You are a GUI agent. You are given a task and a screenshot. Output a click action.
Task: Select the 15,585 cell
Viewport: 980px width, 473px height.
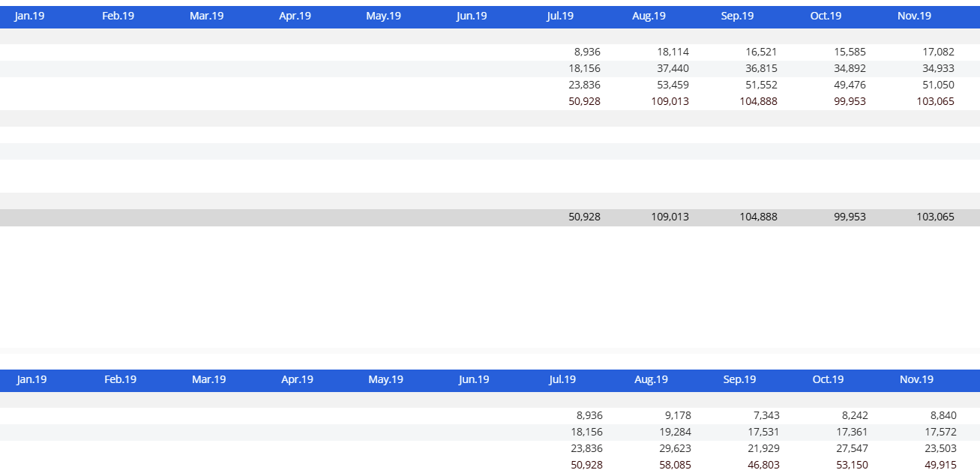coord(850,52)
